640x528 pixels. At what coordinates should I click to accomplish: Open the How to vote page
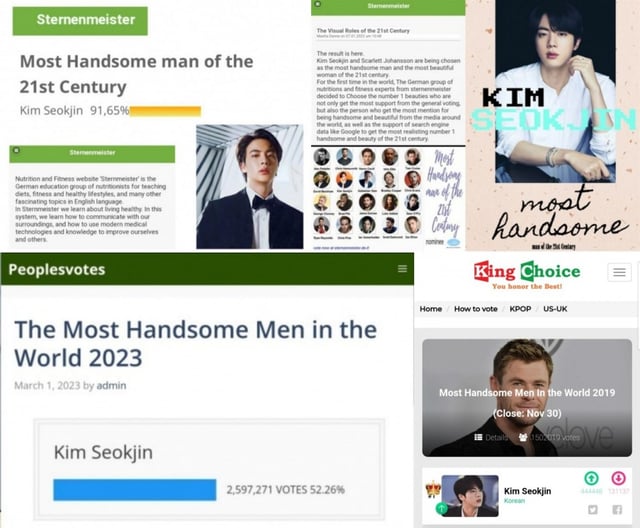(476, 309)
